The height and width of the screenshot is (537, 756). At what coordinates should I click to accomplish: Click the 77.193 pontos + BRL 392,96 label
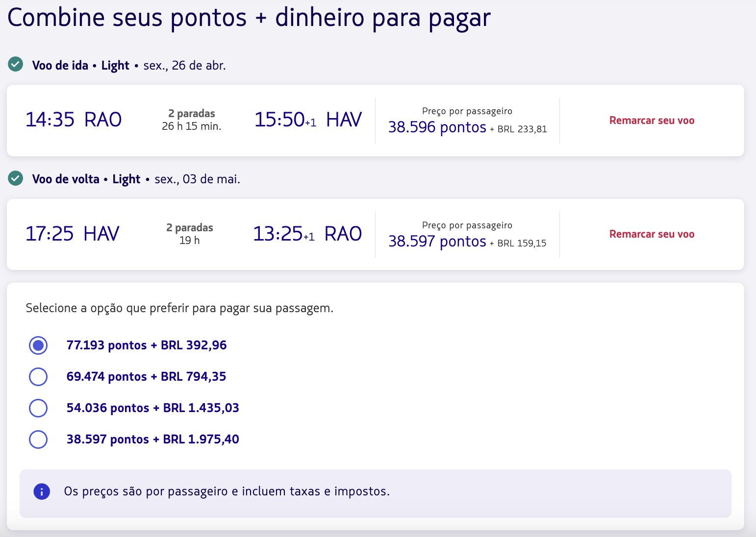pyautogui.click(x=147, y=345)
